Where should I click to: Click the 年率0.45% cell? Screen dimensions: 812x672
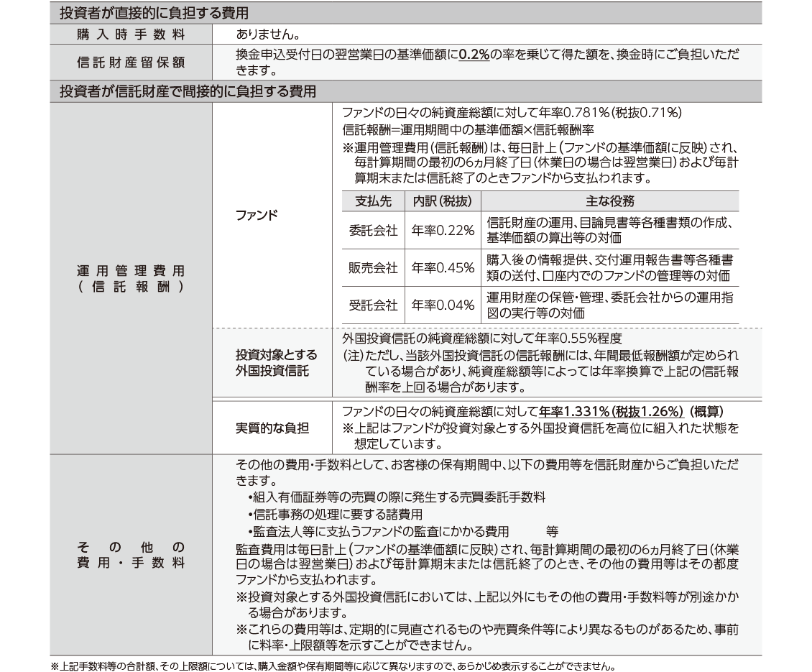tap(443, 267)
